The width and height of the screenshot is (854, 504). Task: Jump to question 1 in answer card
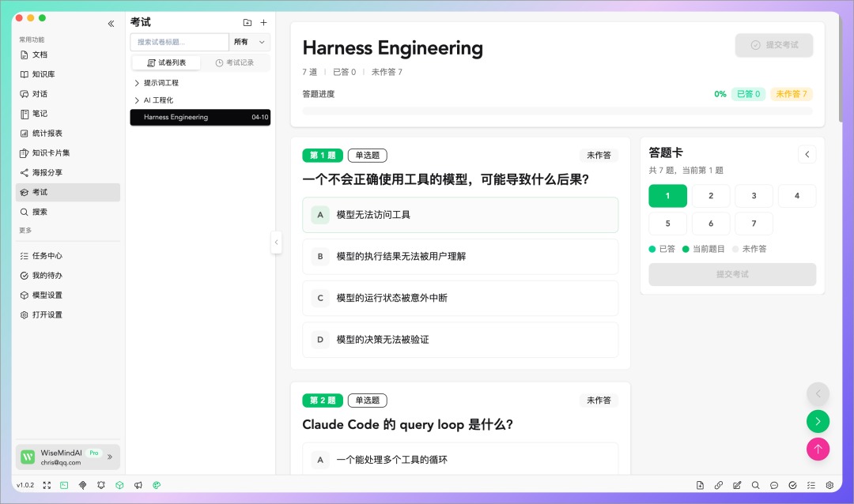tap(667, 196)
